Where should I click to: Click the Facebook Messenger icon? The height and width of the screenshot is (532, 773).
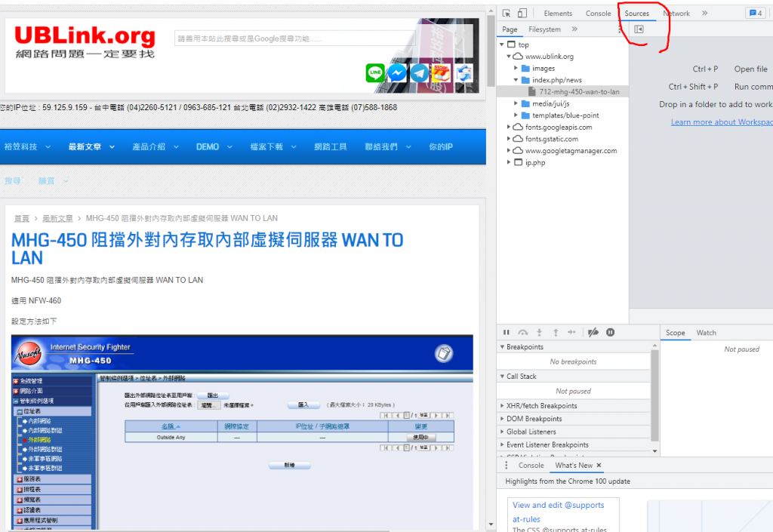[397, 73]
